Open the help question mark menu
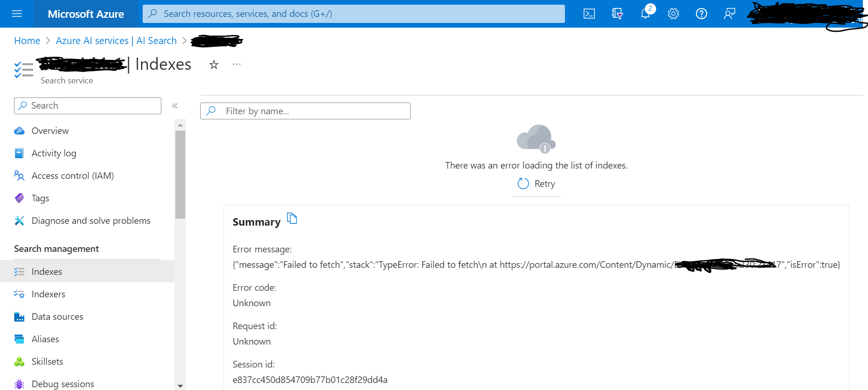This screenshot has height=390, width=868. [x=702, y=14]
